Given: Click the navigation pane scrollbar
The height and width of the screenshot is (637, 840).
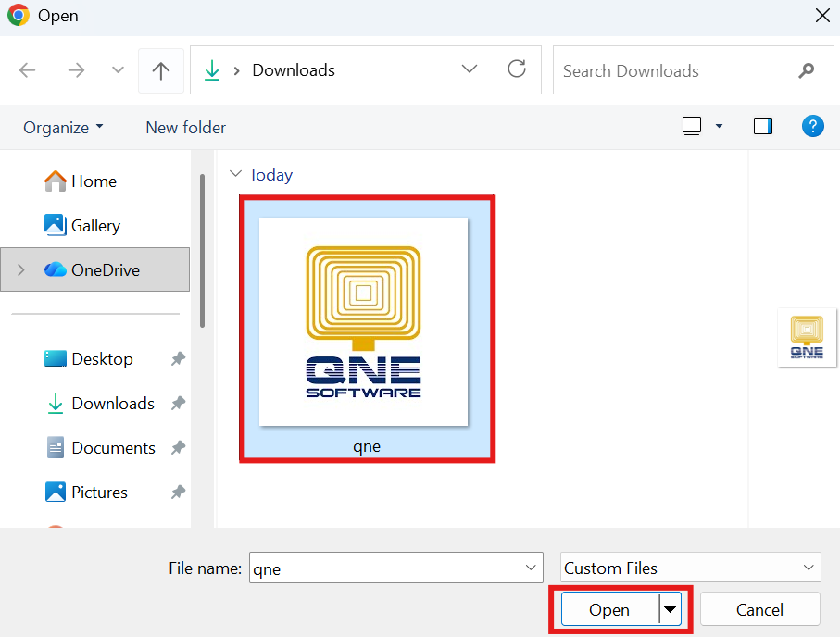Looking at the screenshot, I should (202, 250).
